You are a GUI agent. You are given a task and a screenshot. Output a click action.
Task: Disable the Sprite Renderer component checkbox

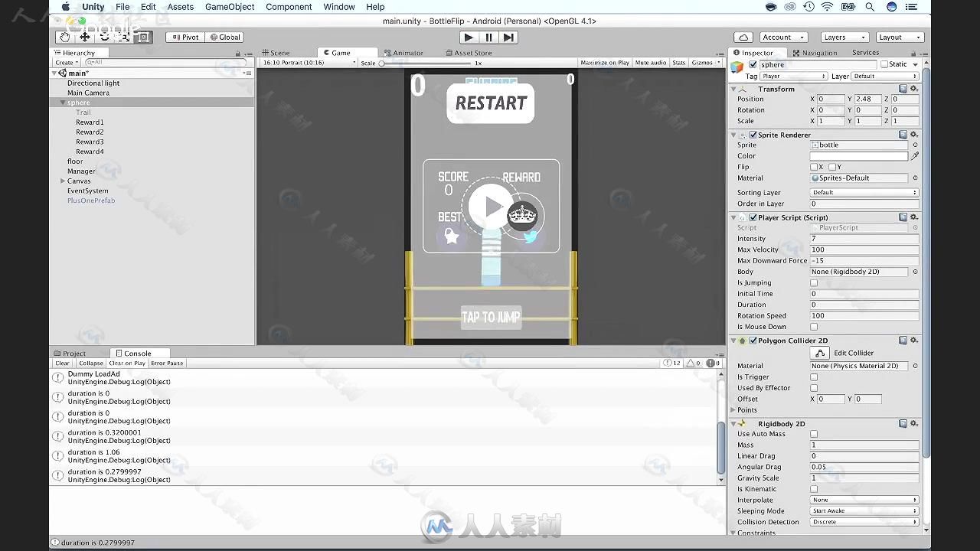753,135
